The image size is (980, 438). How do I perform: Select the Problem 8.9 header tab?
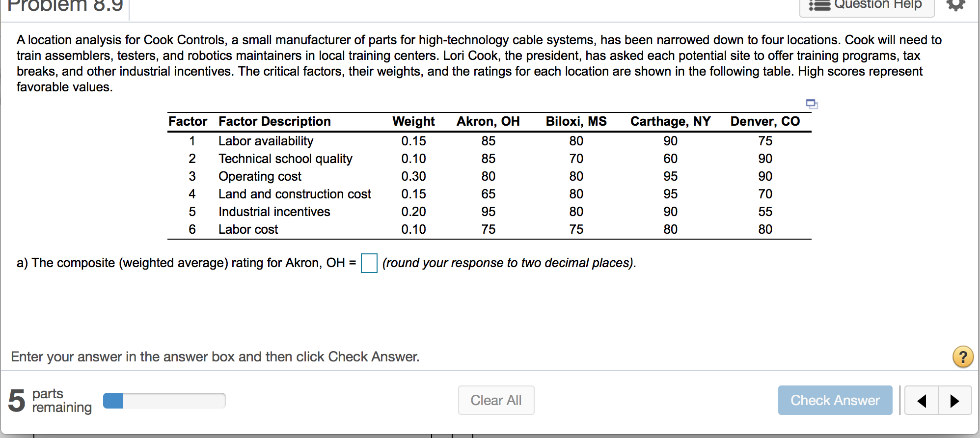point(64,6)
